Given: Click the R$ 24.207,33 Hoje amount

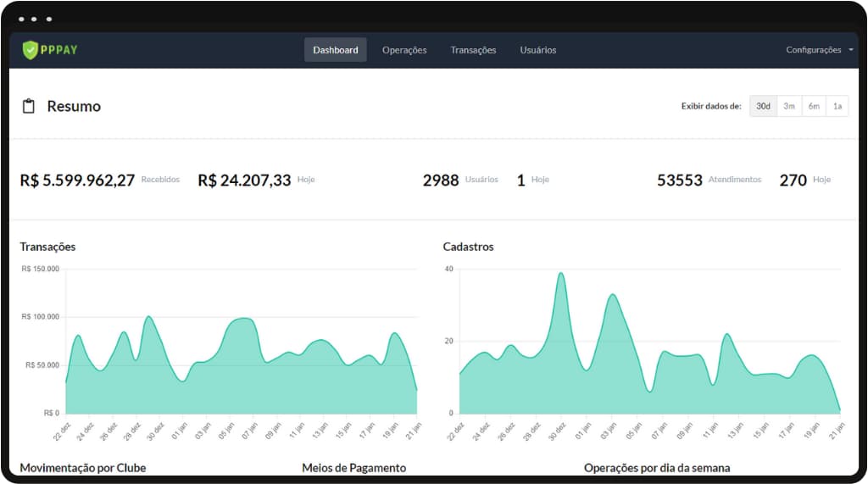Looking at the screenshot, I should click(x=244, y=181).
